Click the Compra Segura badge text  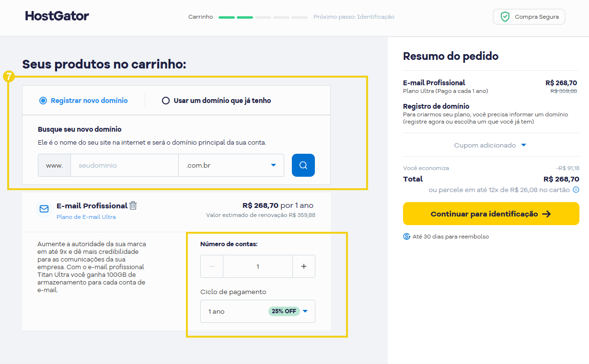click(x=537, y=17)
